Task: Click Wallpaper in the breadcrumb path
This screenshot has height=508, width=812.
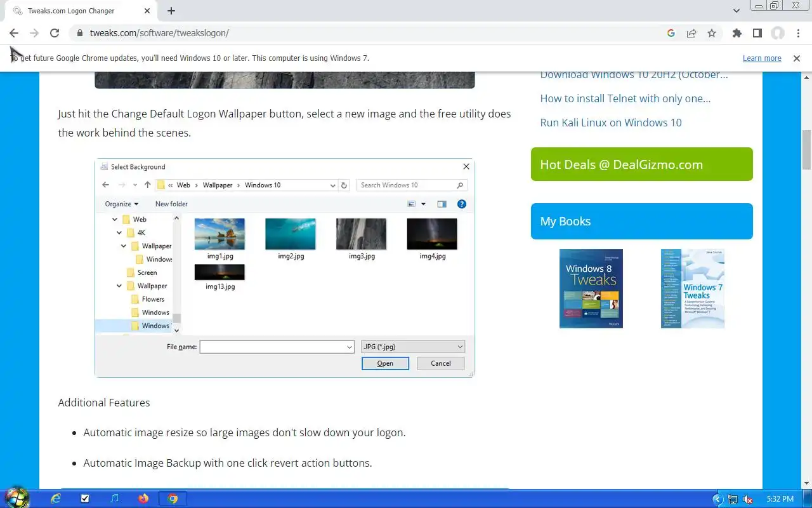Action: coord(218,185)
